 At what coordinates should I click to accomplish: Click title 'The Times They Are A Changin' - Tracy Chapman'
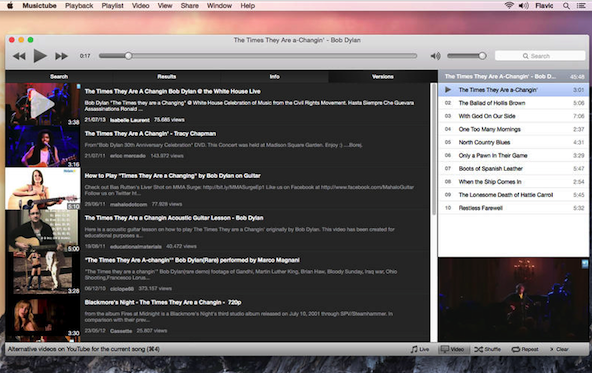tap(150, 134)
